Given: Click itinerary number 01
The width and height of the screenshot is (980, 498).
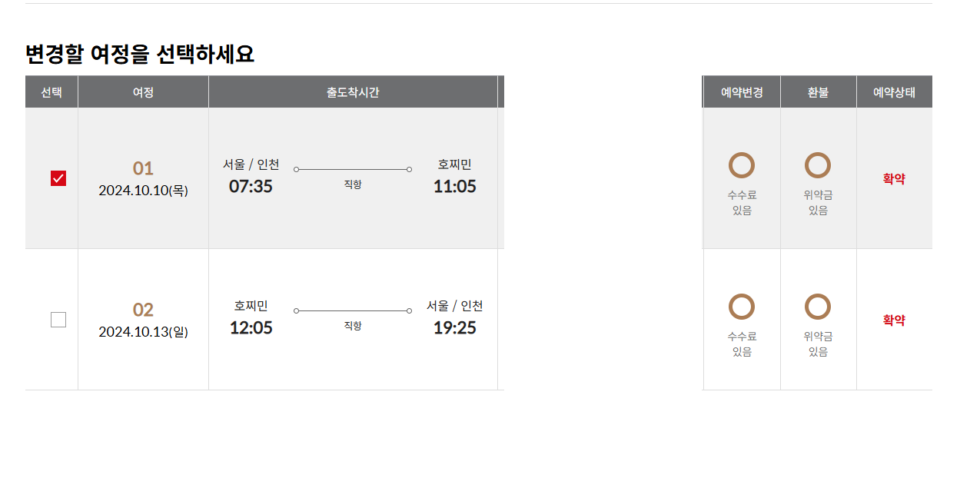Looking at the screenshot, I should (x=143, y=168).
